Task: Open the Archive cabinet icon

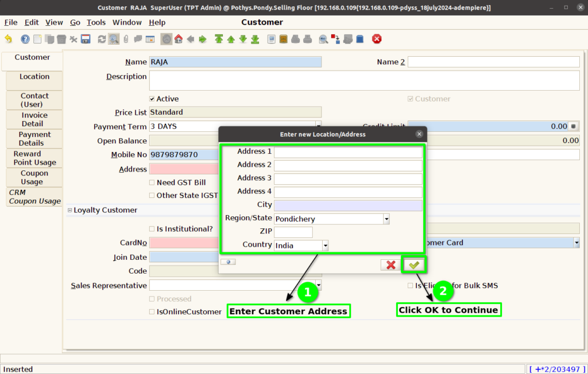Action: [284, 39]
